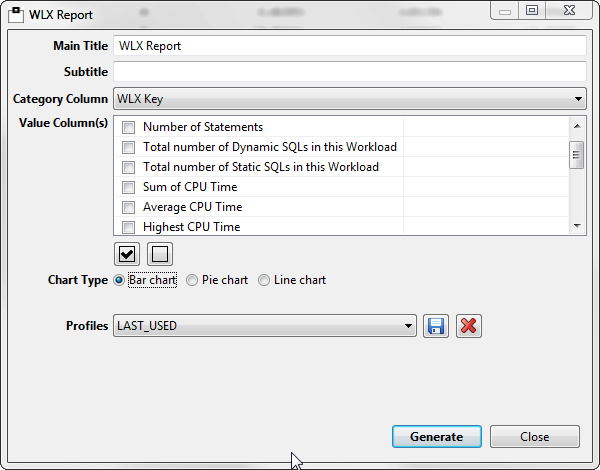Choose the Pie chart radio button
This screenshot has height=470, width=600.
[x=192, y=280]
